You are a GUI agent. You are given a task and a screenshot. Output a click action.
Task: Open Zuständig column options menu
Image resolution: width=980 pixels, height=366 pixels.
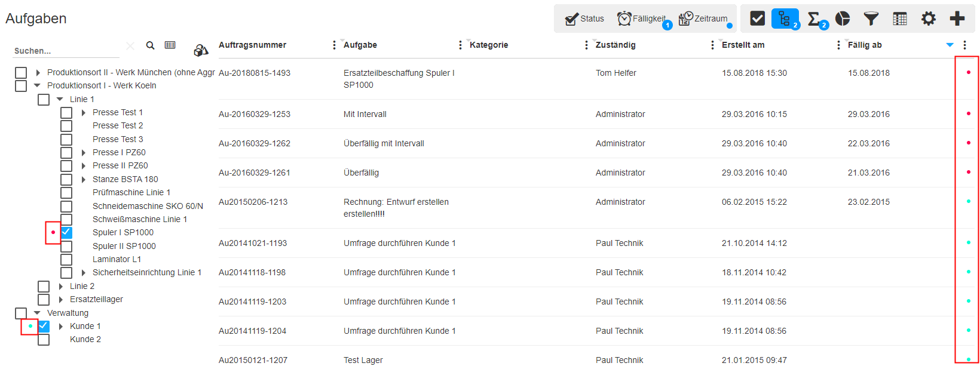click(x=712, y=45)
